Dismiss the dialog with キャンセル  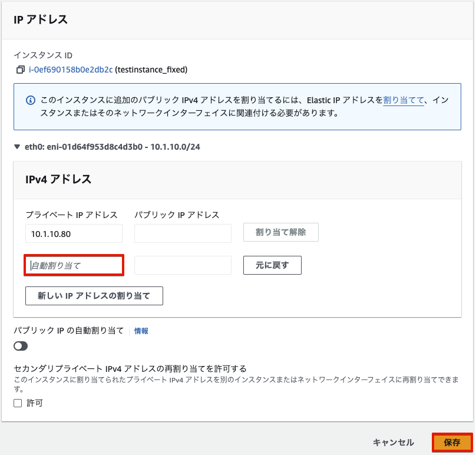point(393,441)
